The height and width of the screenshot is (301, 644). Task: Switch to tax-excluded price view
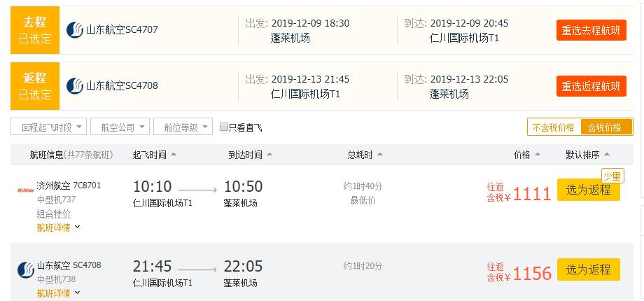(553, 127)
